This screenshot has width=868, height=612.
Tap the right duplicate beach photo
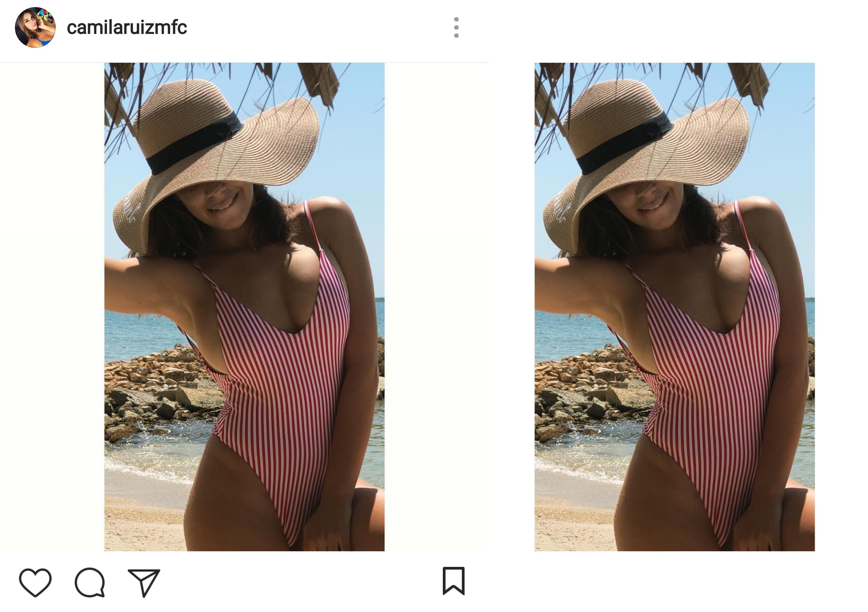coord(674,307)
